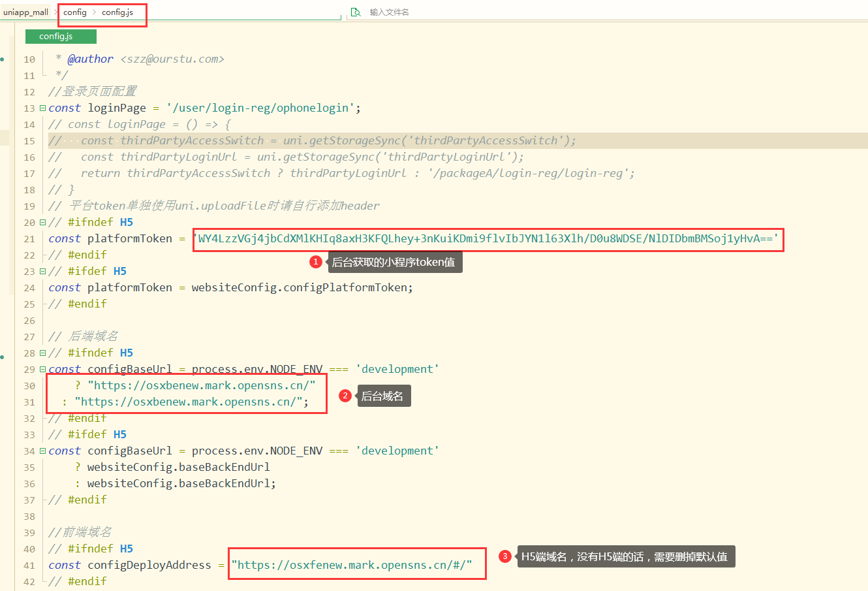Click the // #ifdef H5 directive on line 33

[87, 434]
